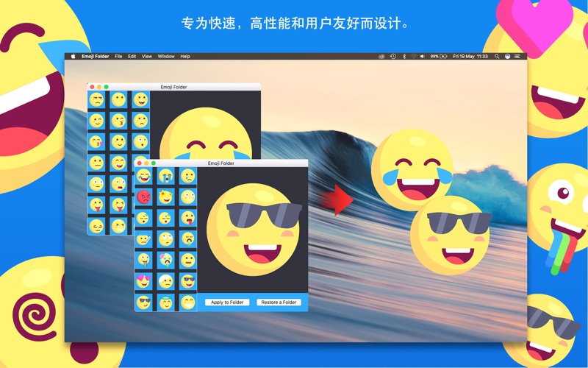
Task: Select the sunglasses emoji beside the halo emoji
Action: [x=143, y=302]
